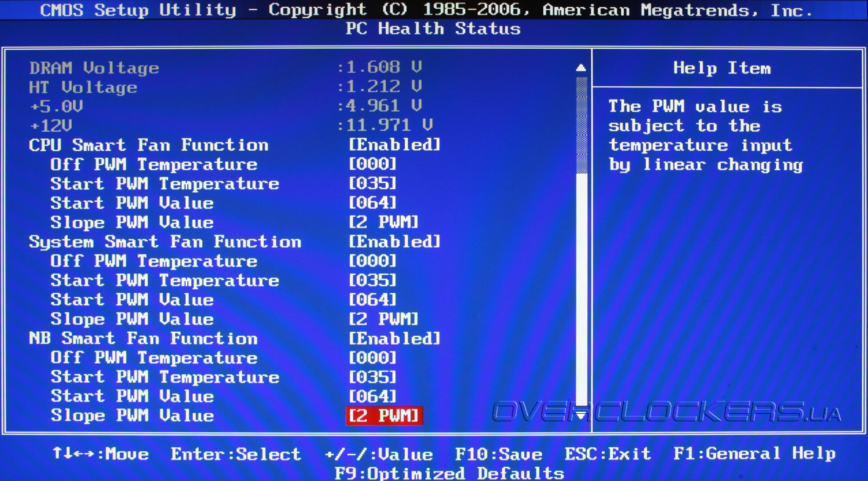Click the CMOS Setup Utility copyright header

click(427, 10)
